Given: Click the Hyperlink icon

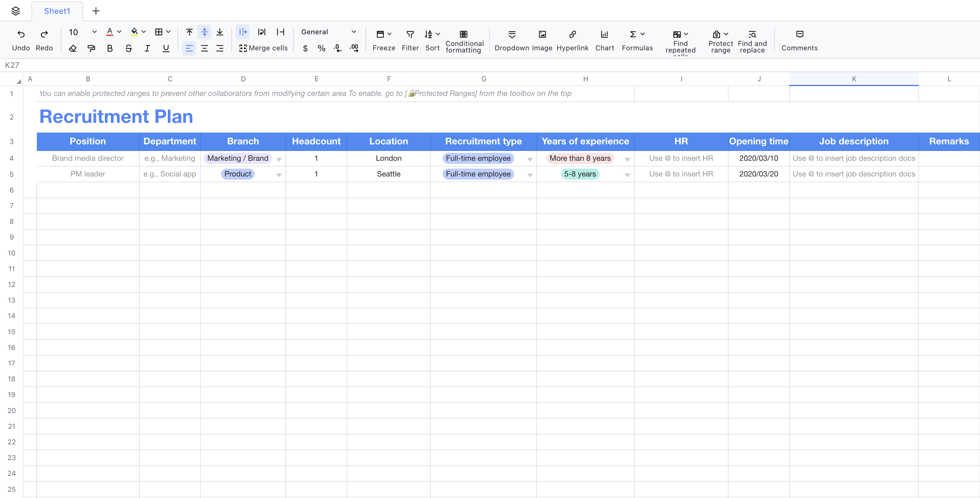Looking at the screenshot, I should [572, 35].
